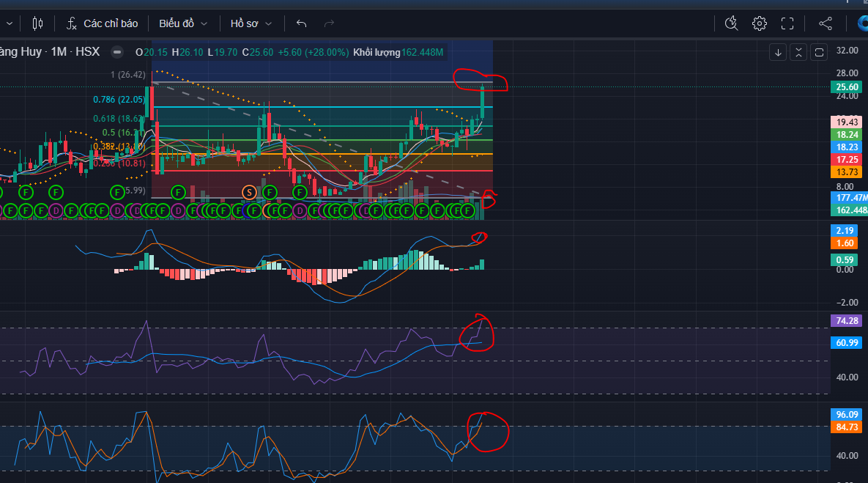Click the green 0.59 histogram value label
This screenshot has width=868, height=483.
(x=845, y=259)
